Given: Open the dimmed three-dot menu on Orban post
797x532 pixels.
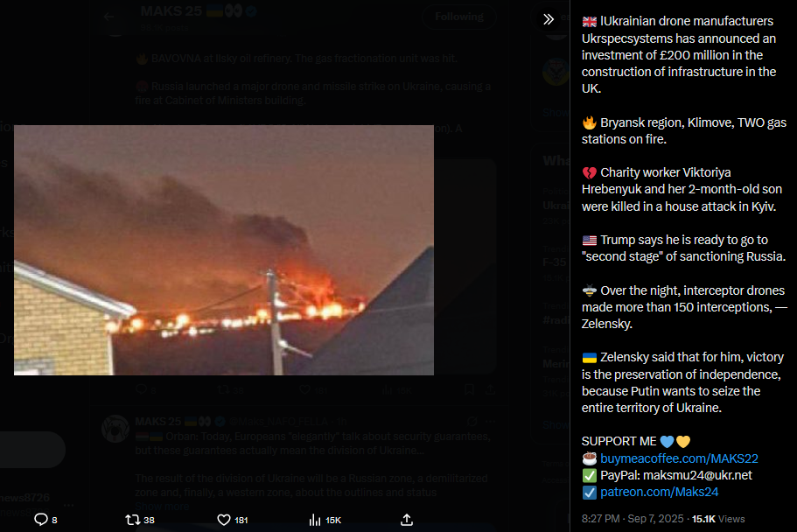Looking at the screenshot, I should (490, 421).
